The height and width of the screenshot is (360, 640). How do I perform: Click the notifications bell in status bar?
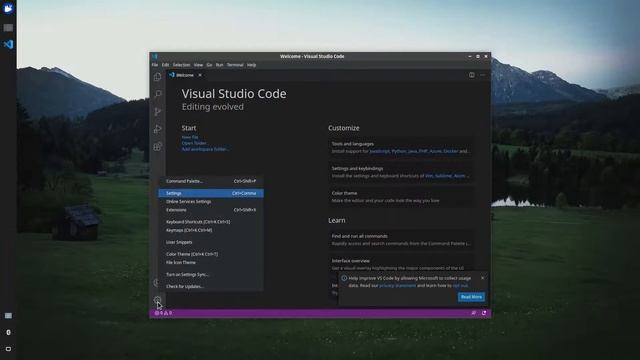pyautogui.click(x=484, y=313)
